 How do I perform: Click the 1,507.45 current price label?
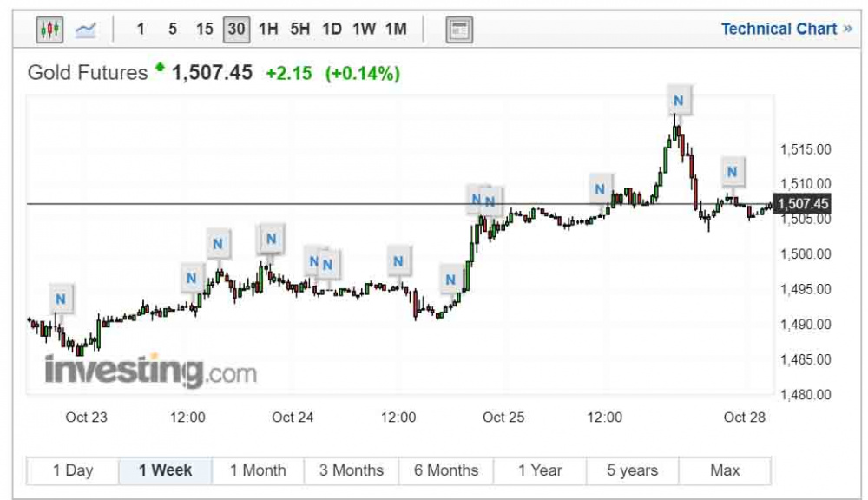pyautogui.click(x=803, y=204)
